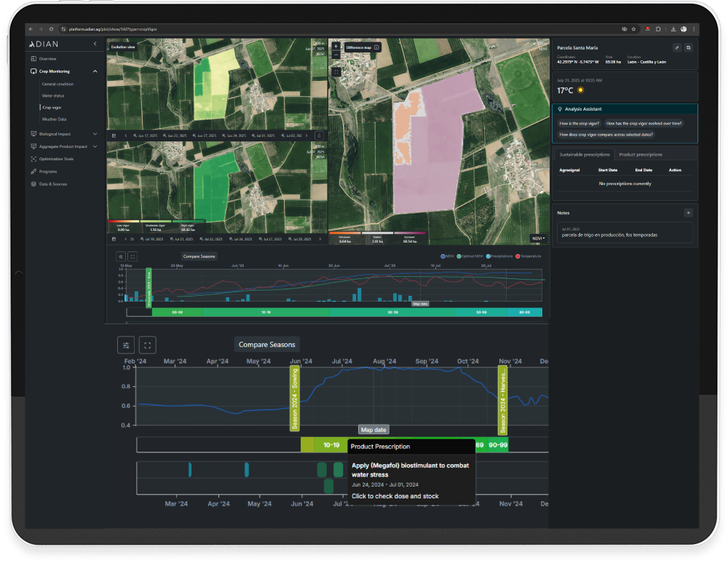Collapse the Crop Monitoring section
Viewport: 728px width, 561px height.
(95, 71)
